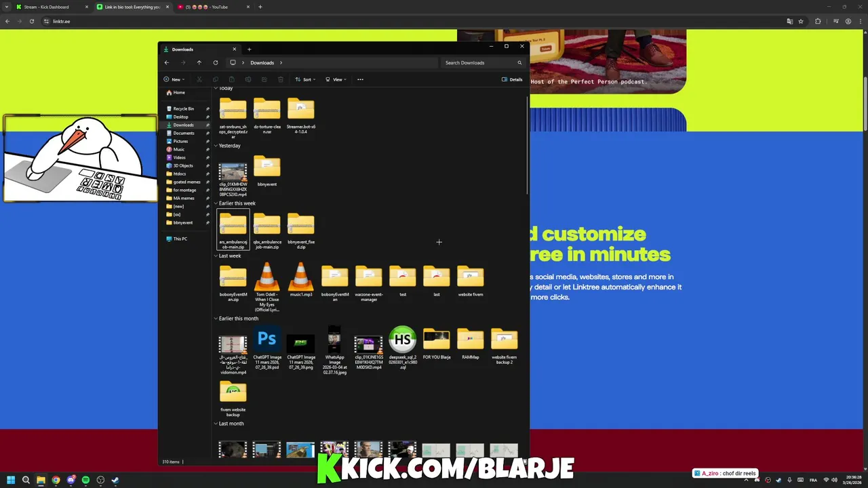Select the Downloads tab in File Explorer
Image resolution: width=868 pixels, height=488 pixels.
pyautogui.click(x=199, y=49)
